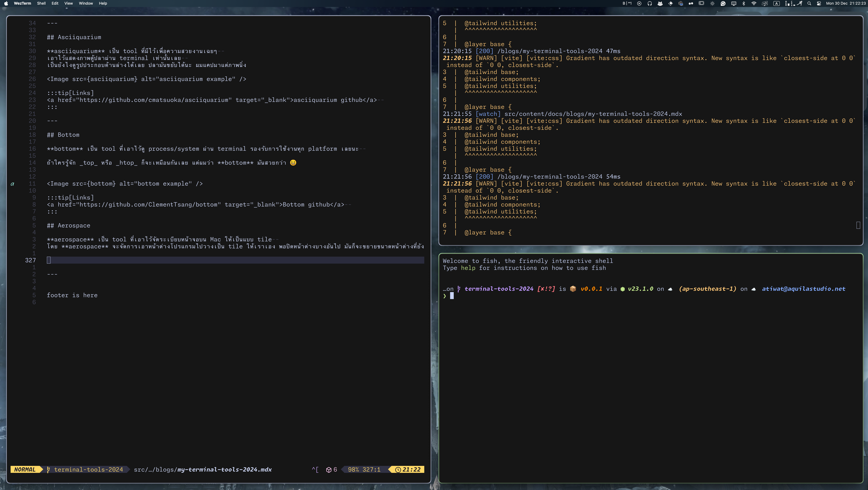This screenshot has height=490, width=868.
Task: Open the Window menu in the menu bar
Action: pyautogui.click(x=86, y=3)
